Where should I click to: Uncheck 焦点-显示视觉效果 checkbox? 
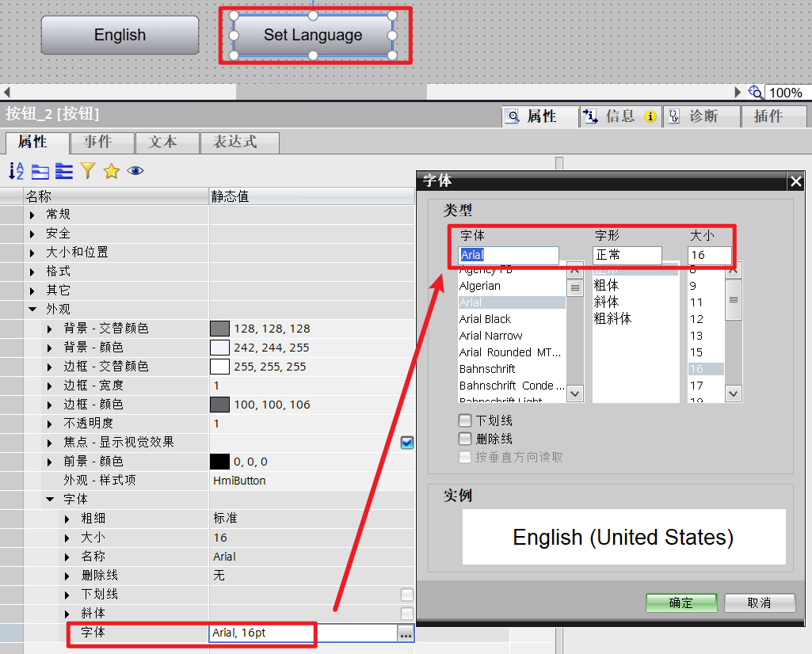tap(406, 443)
